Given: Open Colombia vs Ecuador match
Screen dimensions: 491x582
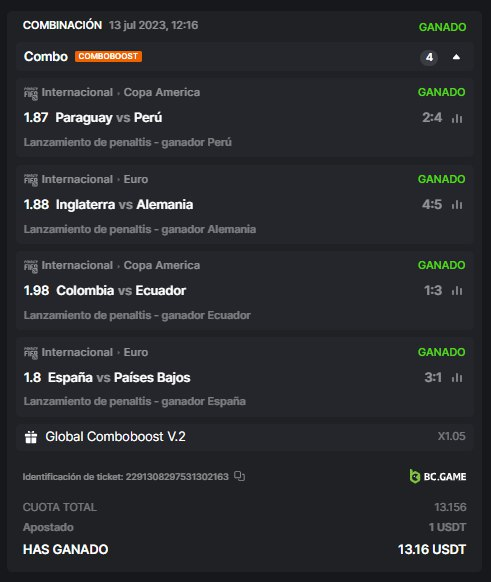Looking at the screenshot, I should coord(121,291).
